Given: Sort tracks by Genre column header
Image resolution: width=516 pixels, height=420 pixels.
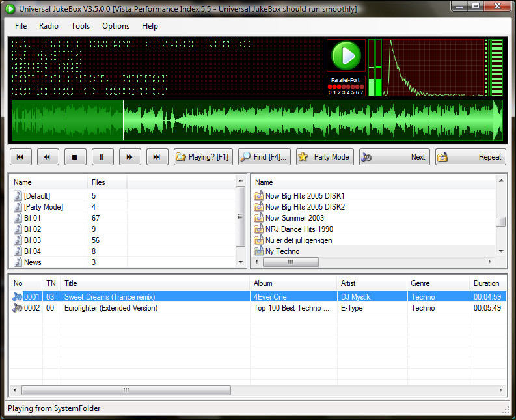Looking at the screenshot, I should click(x=439, y=283).
